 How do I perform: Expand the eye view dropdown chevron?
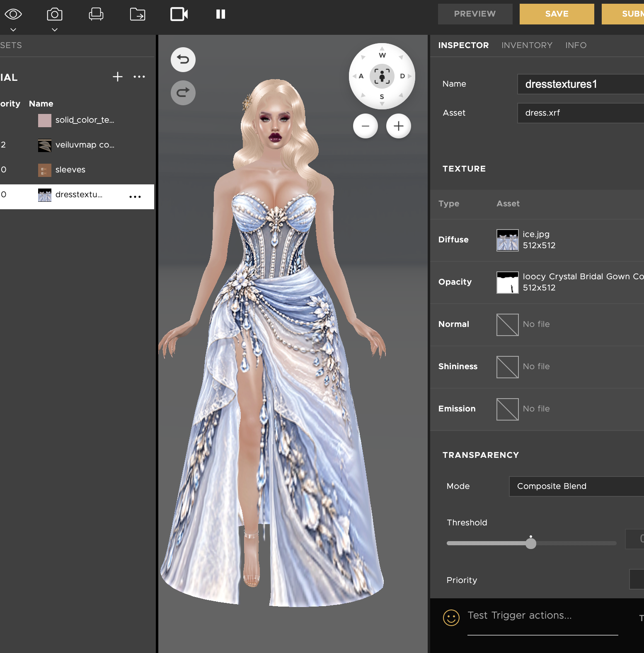(13, 30)
